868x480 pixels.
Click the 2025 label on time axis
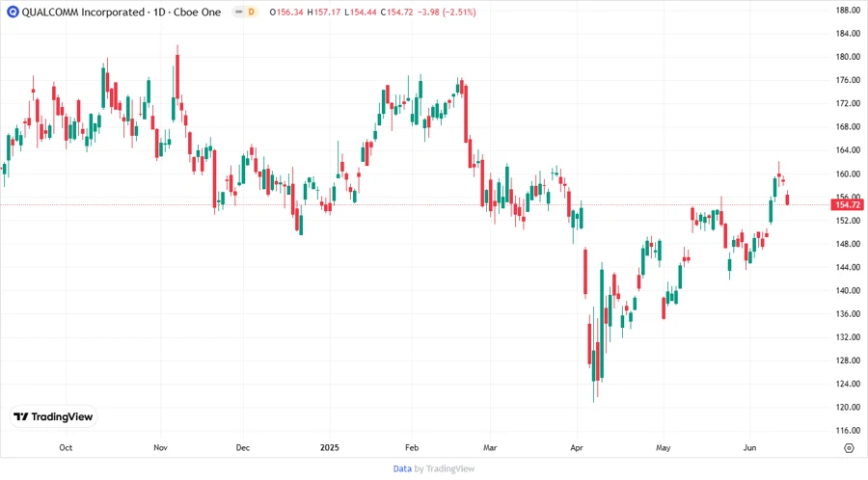[x=330, y=447]
